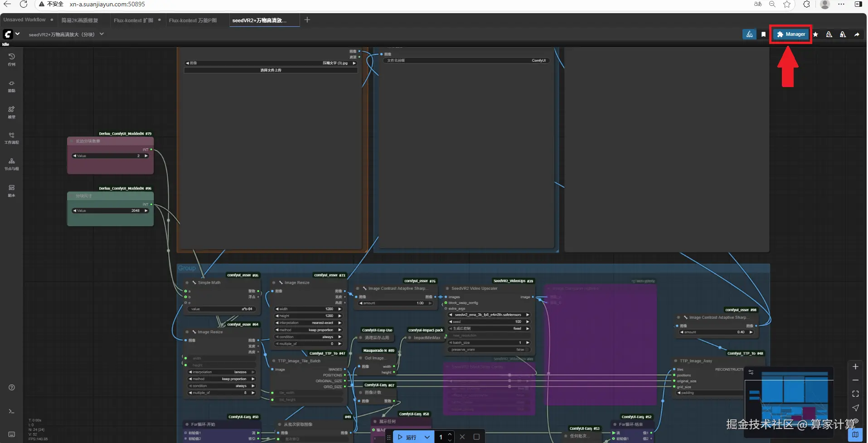Open the image file selector 压缩文字 (3).jpg
Image resolution: width=868 pixels, height=443 pixels.
click(x=271, y=63)
